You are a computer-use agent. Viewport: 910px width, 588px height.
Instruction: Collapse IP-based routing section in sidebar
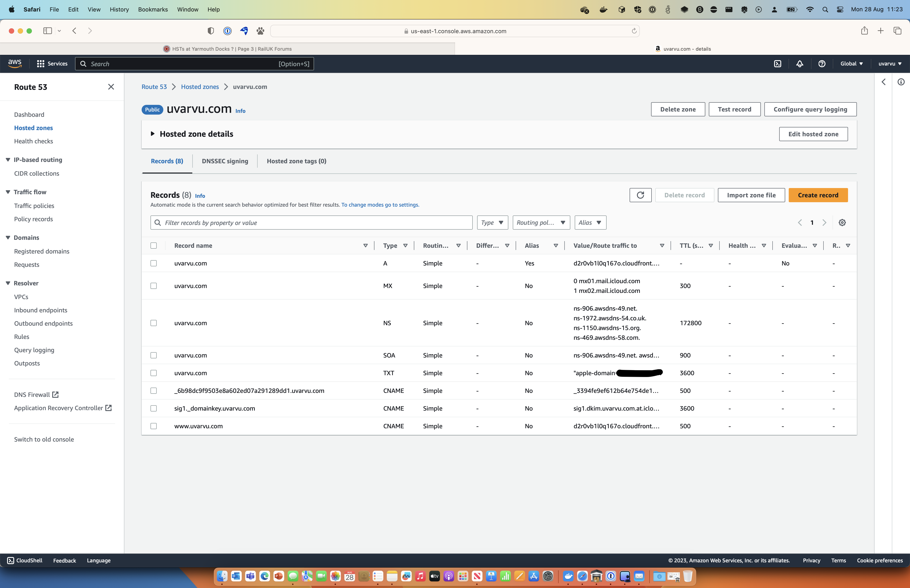pos(8,159)
